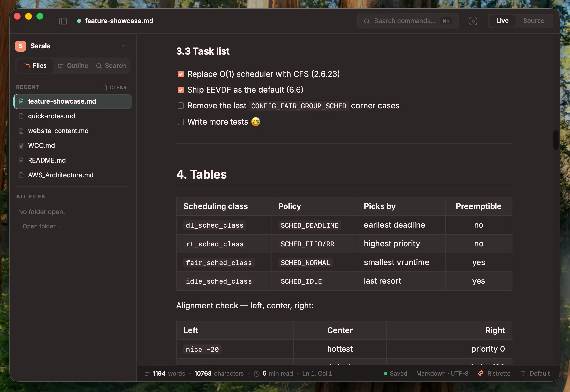The height and width of the screenshot is (392, 570).
Task: Click the nice -20 table cell
Action: click(235, 349)
